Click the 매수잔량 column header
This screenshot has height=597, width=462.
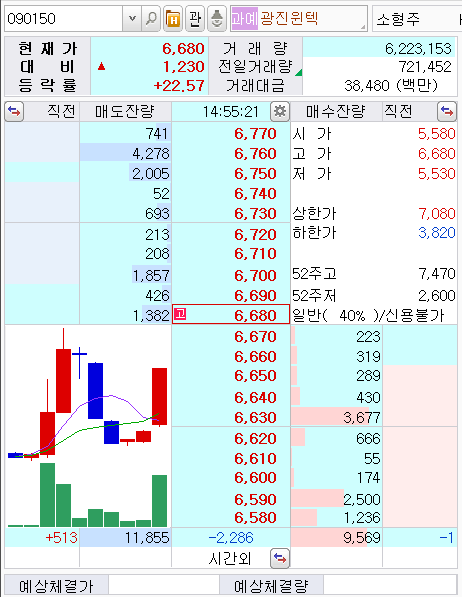click(336, 112)
